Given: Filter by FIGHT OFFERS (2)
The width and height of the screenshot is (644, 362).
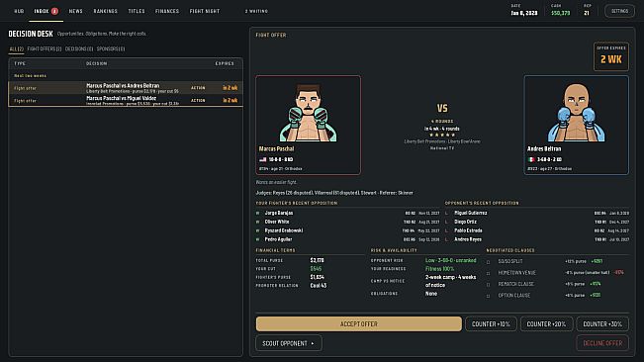Looking at the screenshot, I should [x=45, y=48].
